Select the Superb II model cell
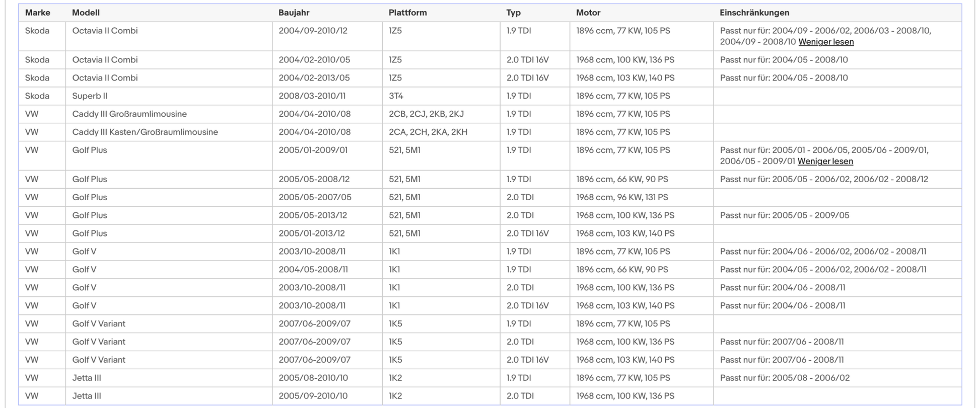The width and height of the screenshot is (980, 408). coord(90,96)
